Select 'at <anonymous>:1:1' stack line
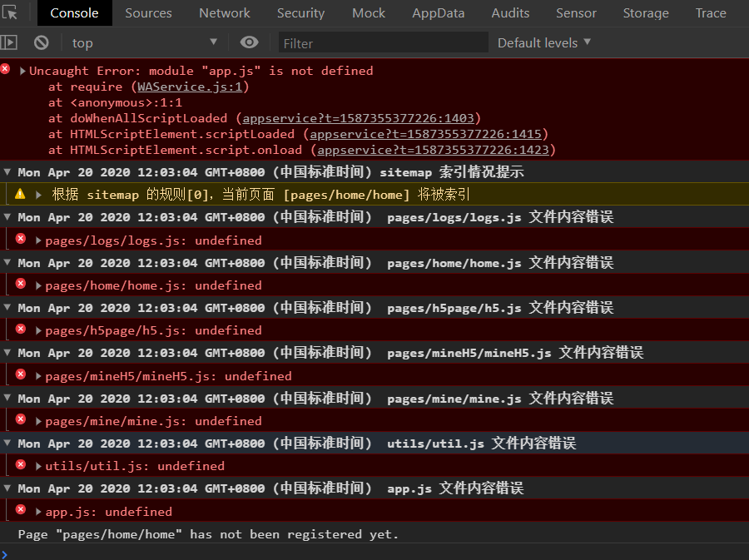 coord(115,102)
